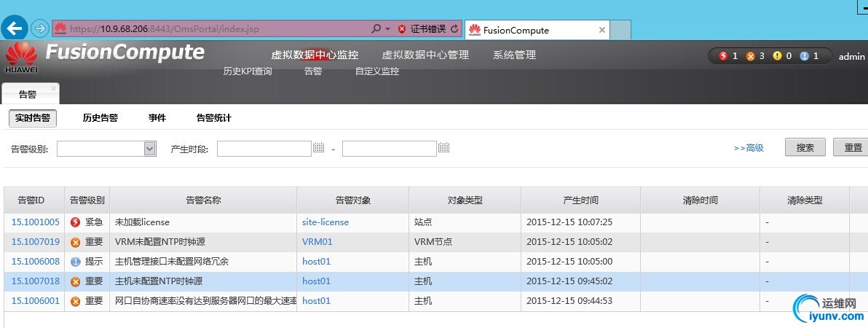Open alarm ID 15.1006008 link
Viewport: 868px width, 328px height.
[35, 262]
